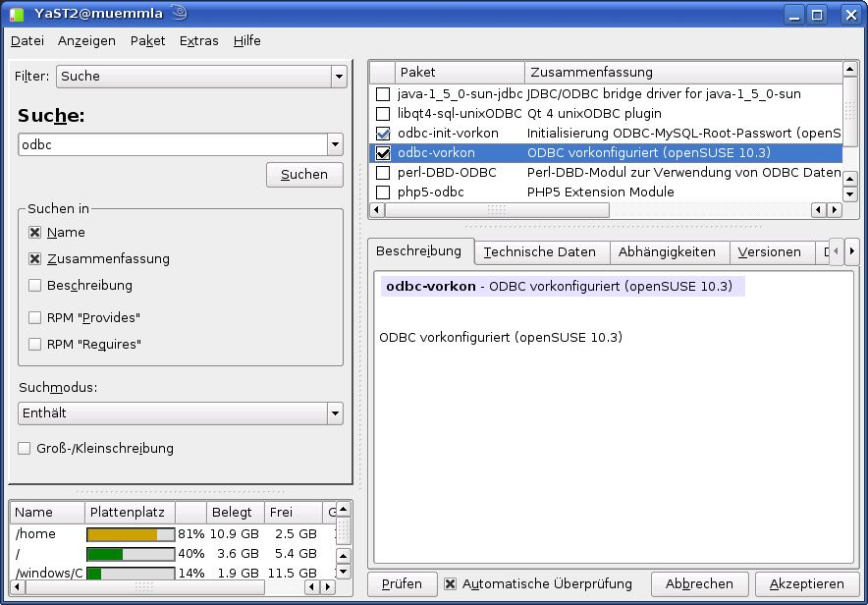
Task: Click status box of php5-odbc package
Action: pyautogui.click(x=383, y=192)
